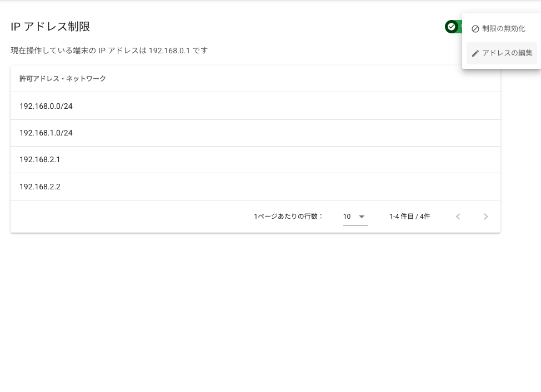Viewport: 541px width, 392px height.
Task: Click the pencil icon beside アドレスの編集
Action: (x=475, y=53)
